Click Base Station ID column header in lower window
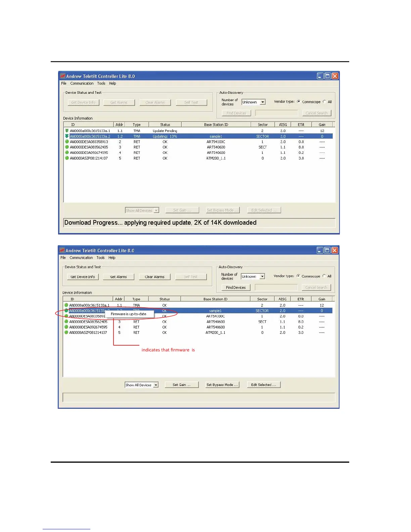 pyautogui.click(x=215, y=299)
